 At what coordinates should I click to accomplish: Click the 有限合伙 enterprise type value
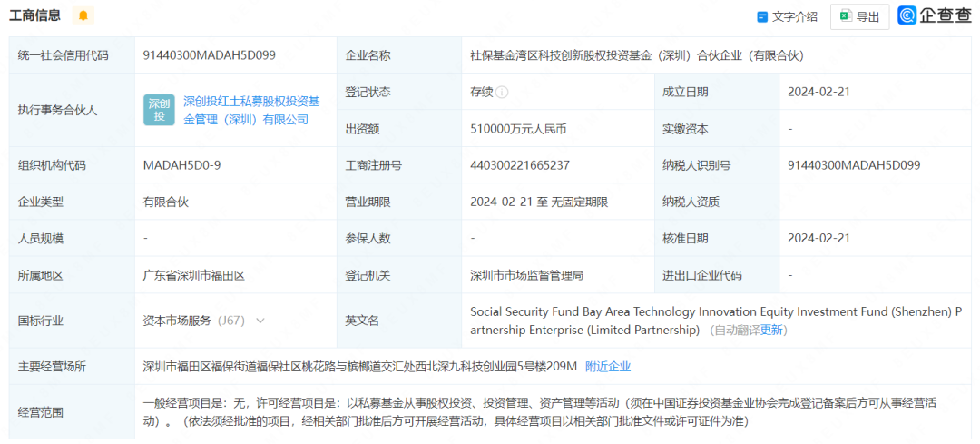click(x=166, y=202)
